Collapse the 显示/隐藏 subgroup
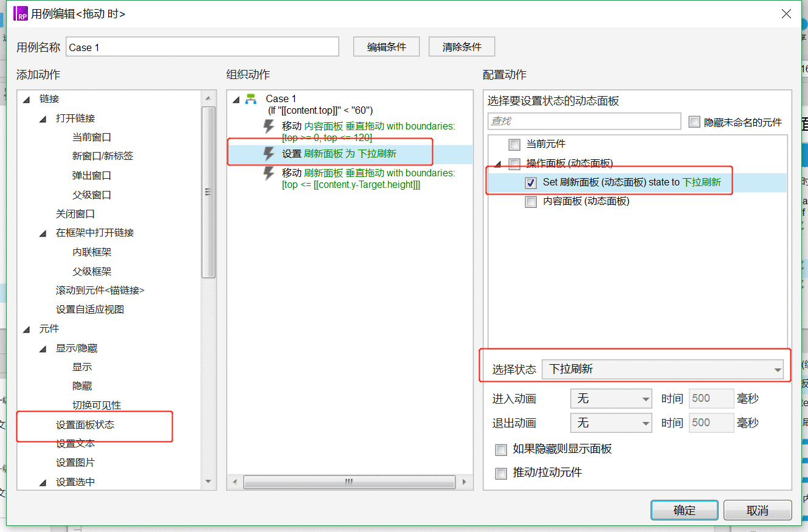 click(x=43, y=349)
